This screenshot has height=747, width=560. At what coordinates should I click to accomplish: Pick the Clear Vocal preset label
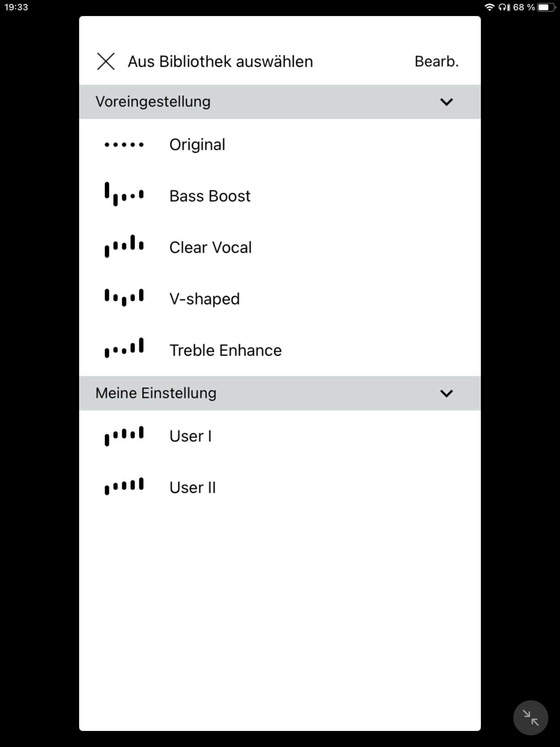click(x=210, y=248)
